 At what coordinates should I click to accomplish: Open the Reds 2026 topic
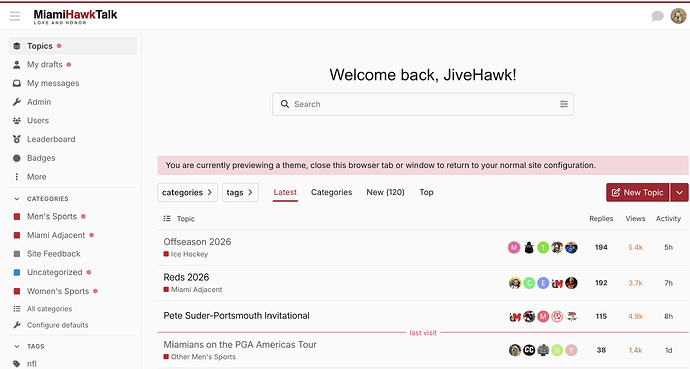tap(186, 278)
